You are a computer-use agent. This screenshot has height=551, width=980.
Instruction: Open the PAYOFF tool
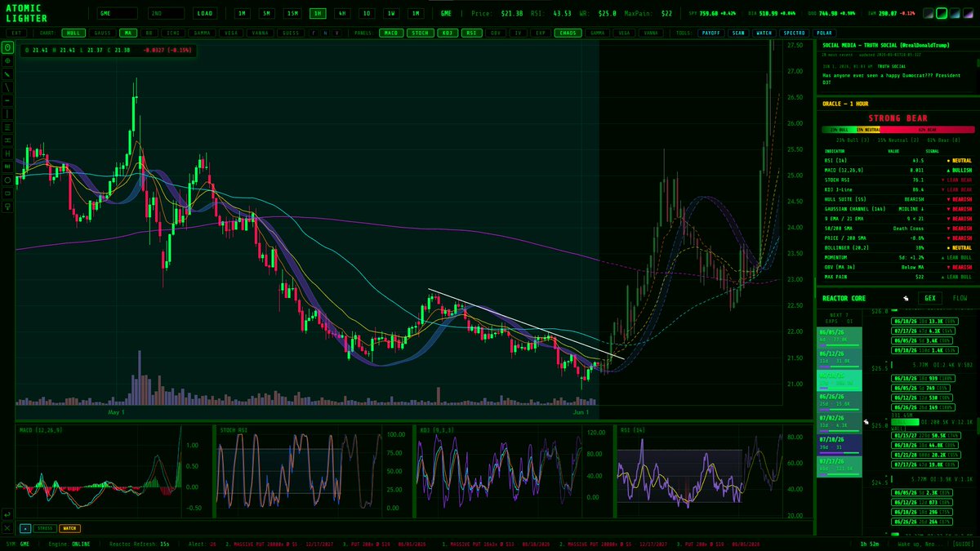point(711,33)
